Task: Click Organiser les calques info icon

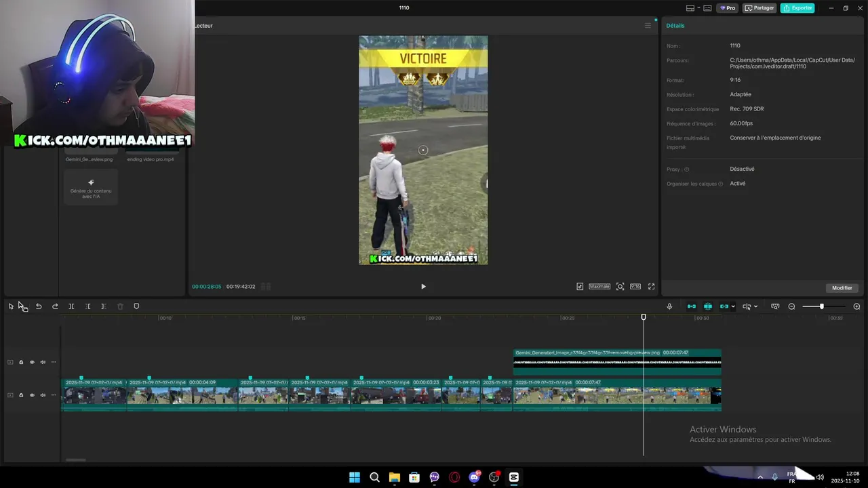Action: (720, 184)
